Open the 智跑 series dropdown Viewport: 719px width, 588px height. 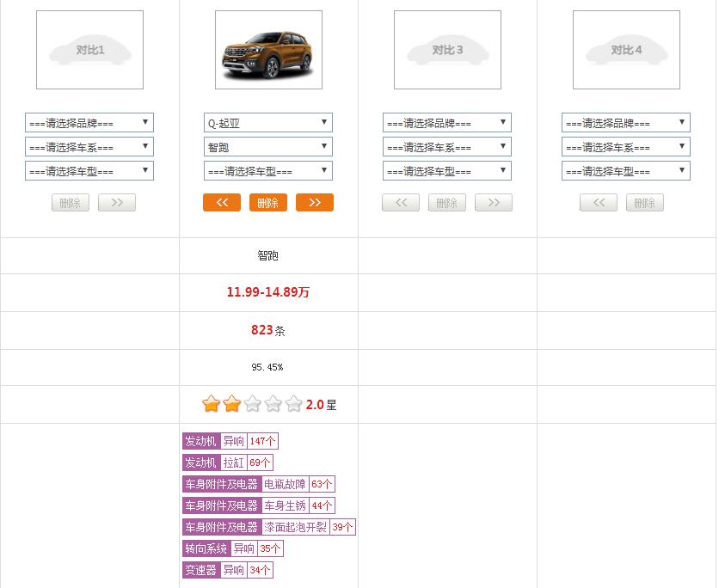(268, 147)
